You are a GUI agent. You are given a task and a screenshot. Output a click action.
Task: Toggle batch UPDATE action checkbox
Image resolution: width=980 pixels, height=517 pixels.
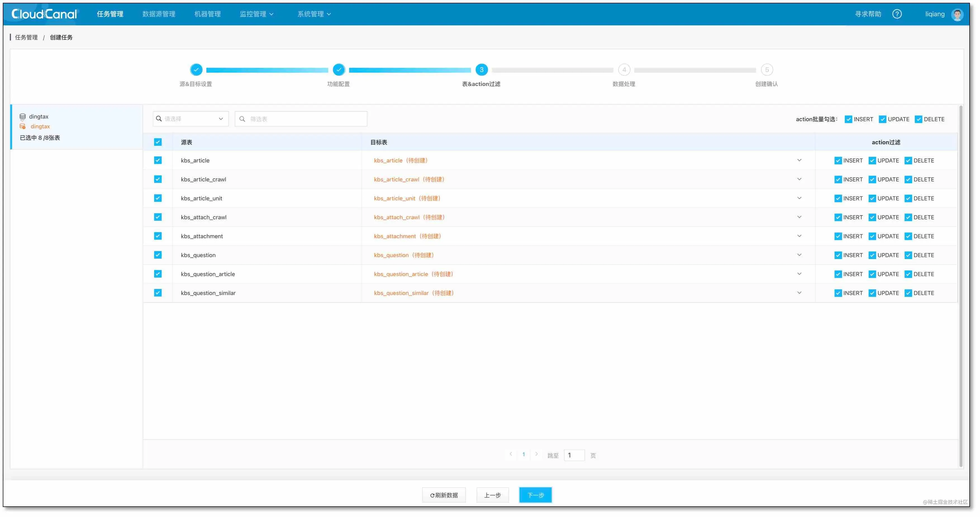click(882, 119)
